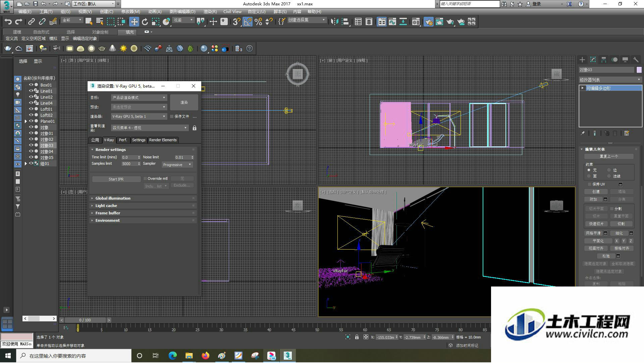This screenshot has height=363, width=644.
Task: Select the Link objects tool
Action: coord(32,22)
